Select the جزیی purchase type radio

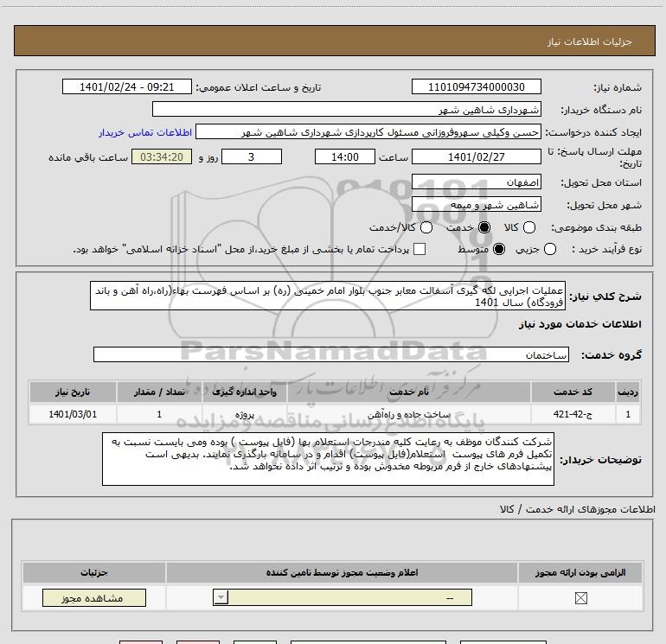[550, 249]
